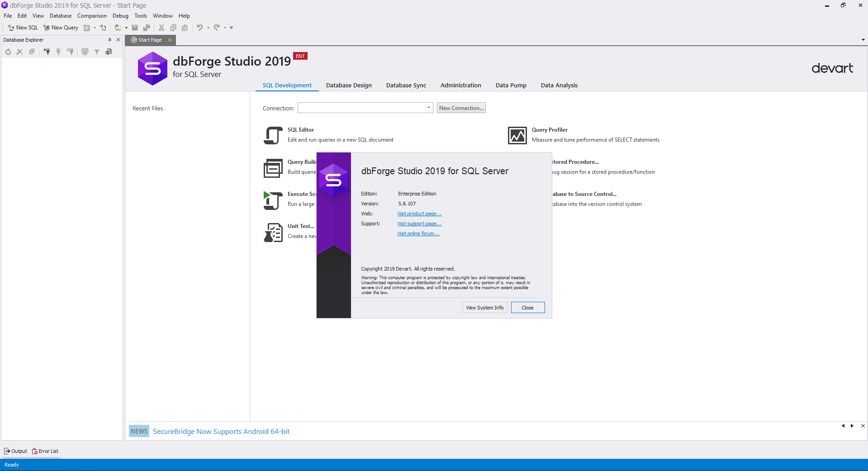Click the Unit Test icon
Viewport: 868px width, 471px height.
click(x=273, y=233)
